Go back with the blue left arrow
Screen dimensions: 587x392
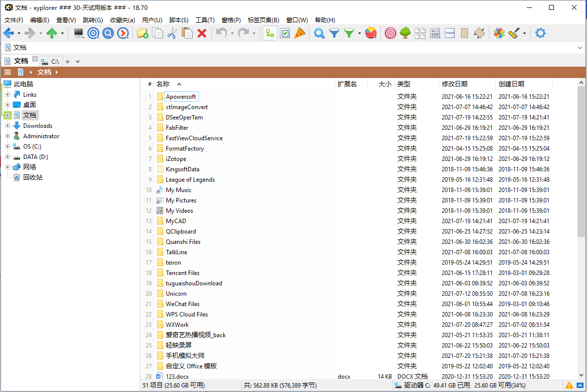8,33
